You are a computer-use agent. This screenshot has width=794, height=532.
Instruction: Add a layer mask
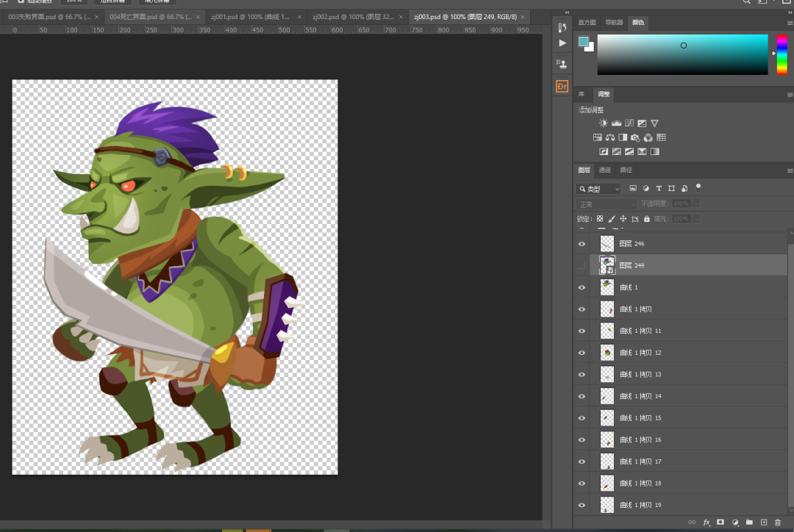tap(720, 522)
